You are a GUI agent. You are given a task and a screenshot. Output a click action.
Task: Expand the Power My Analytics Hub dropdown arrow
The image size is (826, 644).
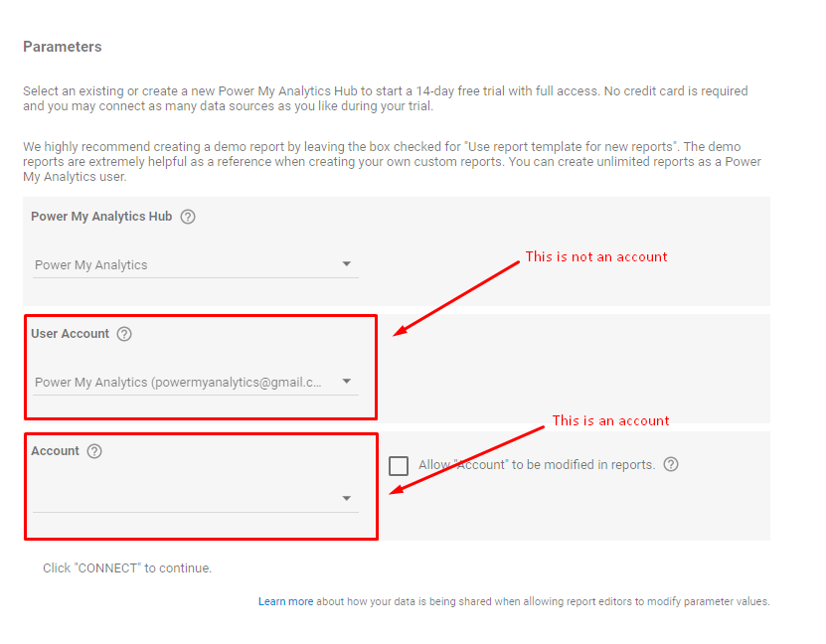[346, 264]
